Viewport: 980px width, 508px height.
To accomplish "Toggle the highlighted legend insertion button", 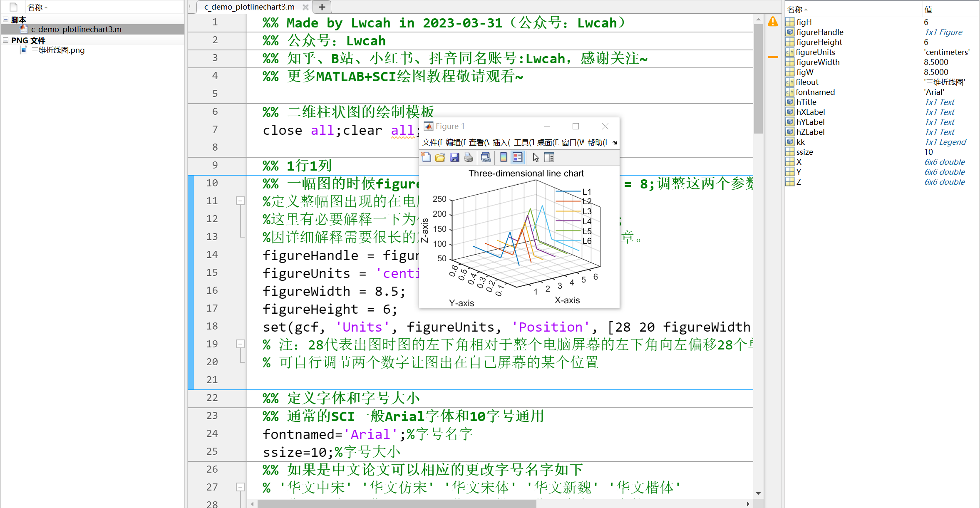I will 518,157.
